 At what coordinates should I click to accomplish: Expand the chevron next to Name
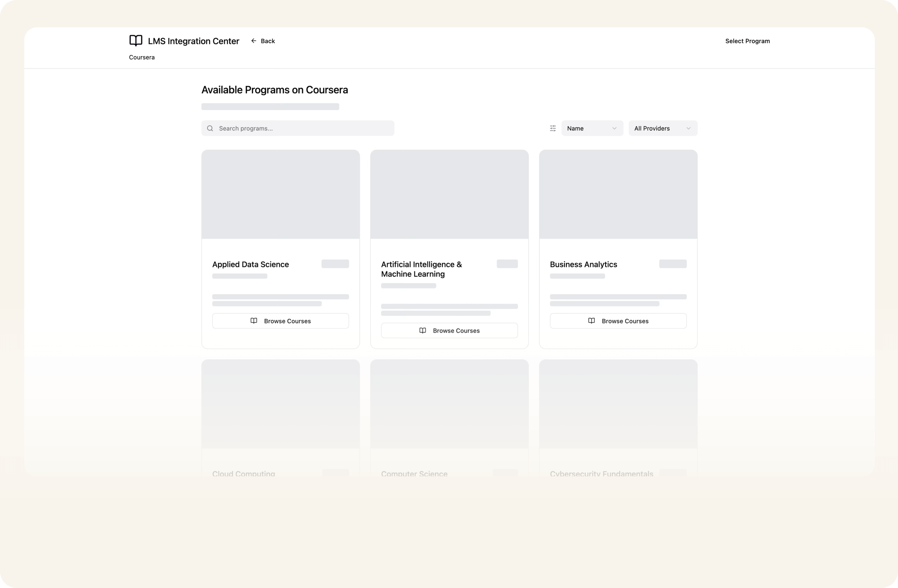pos(614,128)
